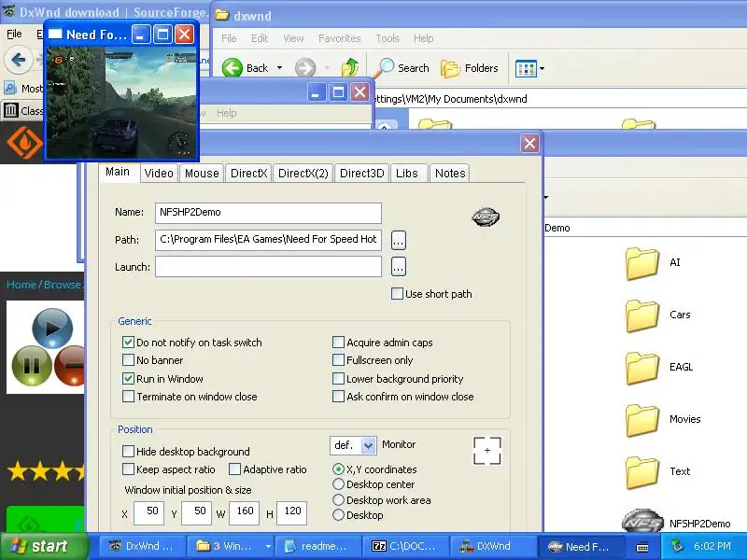Click the Launch browse ... button
Screen dimensions: 747x560
click(x=399, y=267)
